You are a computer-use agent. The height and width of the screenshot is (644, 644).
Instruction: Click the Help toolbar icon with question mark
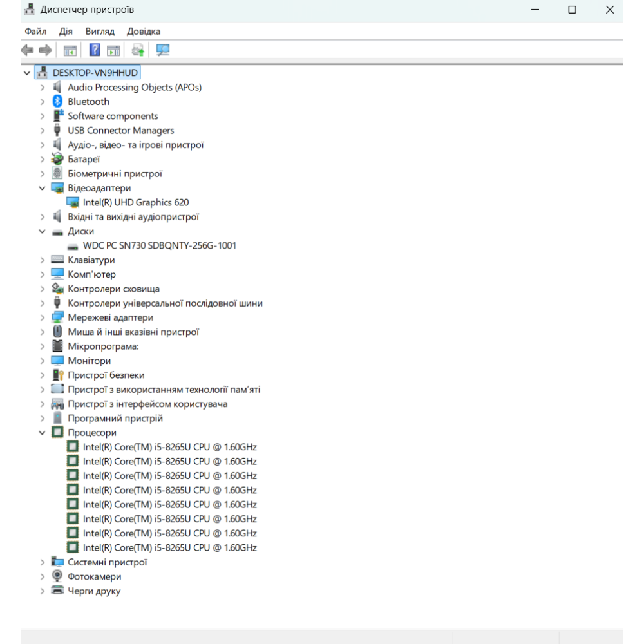pyautogui.click(x=95, y=50)
